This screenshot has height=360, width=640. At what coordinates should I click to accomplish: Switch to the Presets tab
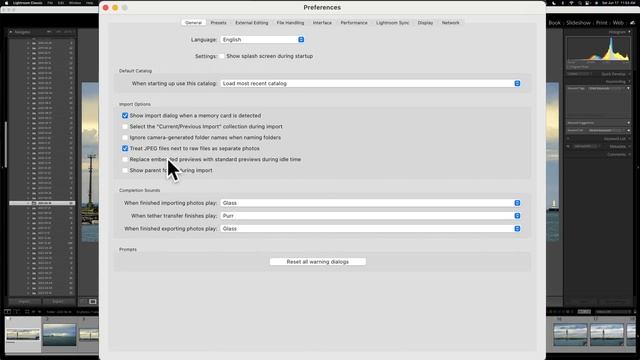tap(218, 23)
